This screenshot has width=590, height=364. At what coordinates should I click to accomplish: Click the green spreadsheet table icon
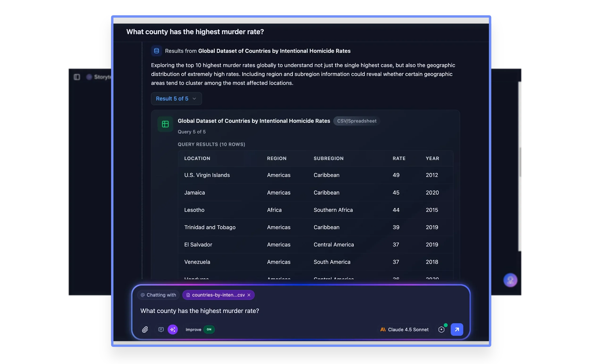(x=165, y=124)
